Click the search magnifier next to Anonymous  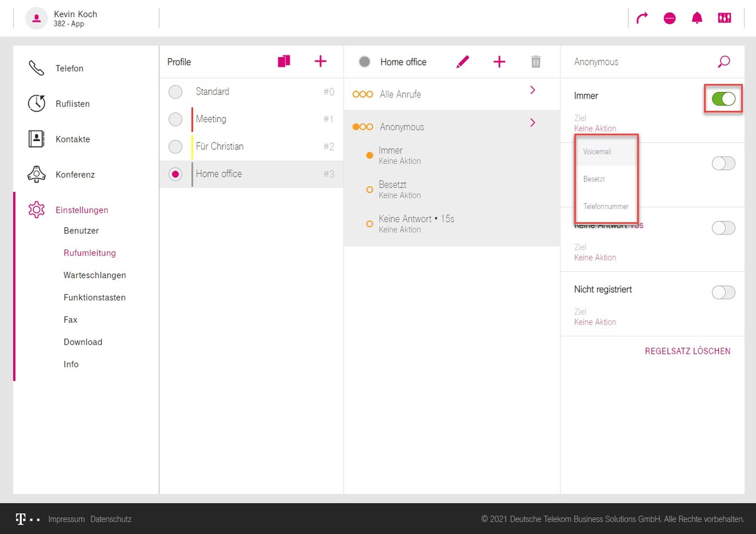tap(724, 62)
